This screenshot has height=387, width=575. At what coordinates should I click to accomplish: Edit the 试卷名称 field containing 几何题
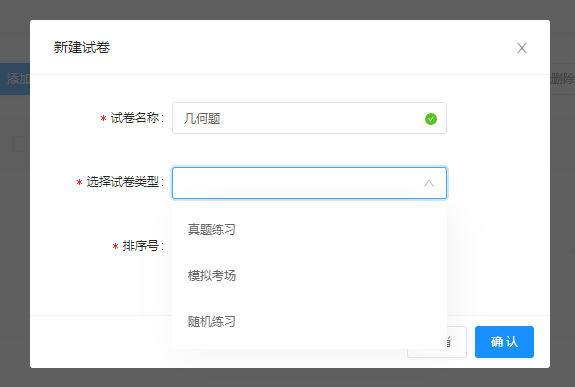[309, 118]
